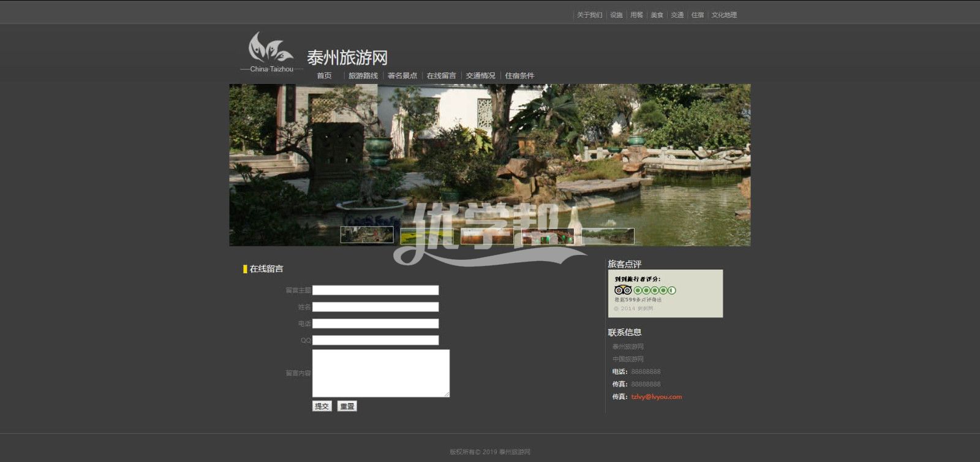Go to 旅游路线 in the main menu

[x=363, y=76]
